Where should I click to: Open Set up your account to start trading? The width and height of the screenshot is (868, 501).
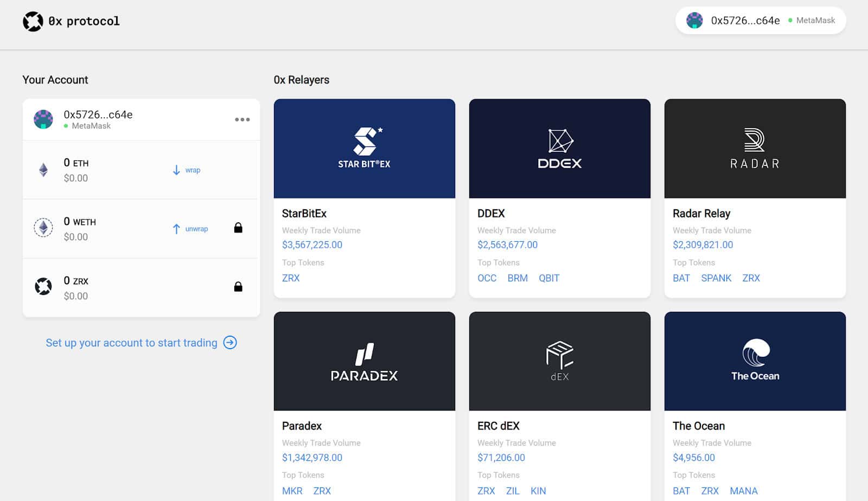[x=131, y=343]
